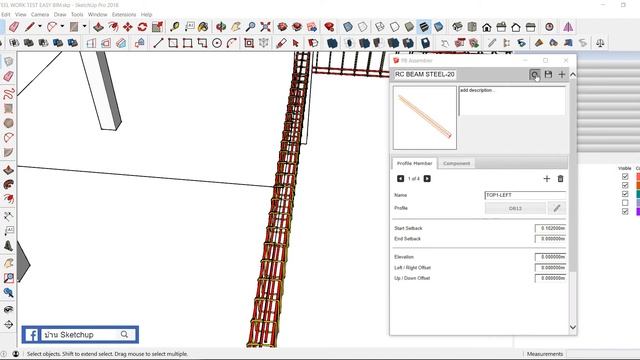Click the Start Setback value field
The height and width of the screenshot is (360, 640).
551,228
